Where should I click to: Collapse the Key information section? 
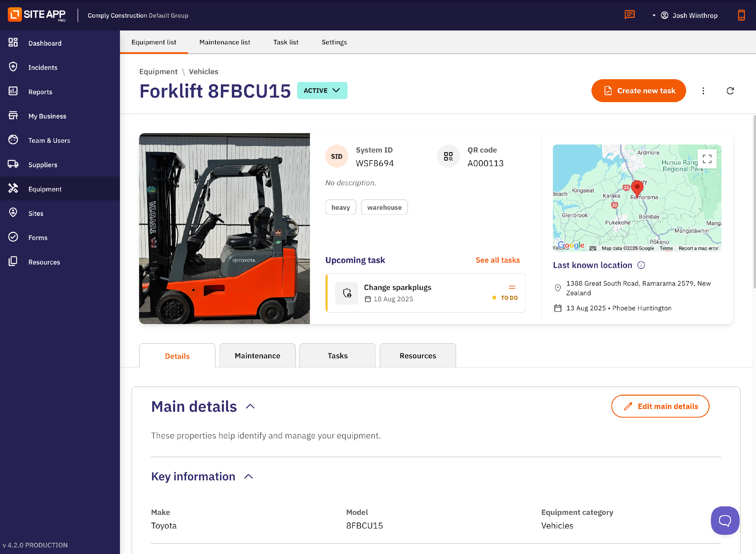[x=249, y=477]
